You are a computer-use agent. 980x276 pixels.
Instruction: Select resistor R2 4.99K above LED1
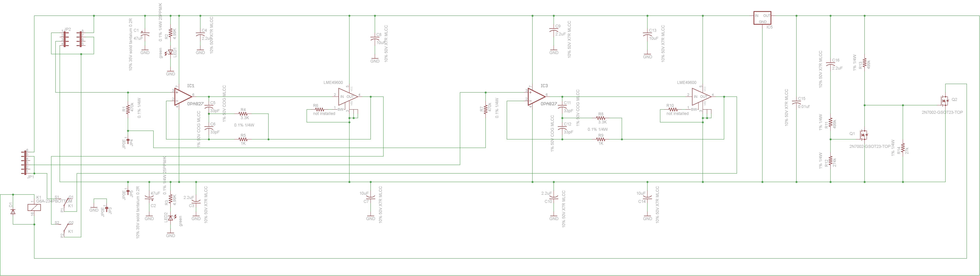170,33
